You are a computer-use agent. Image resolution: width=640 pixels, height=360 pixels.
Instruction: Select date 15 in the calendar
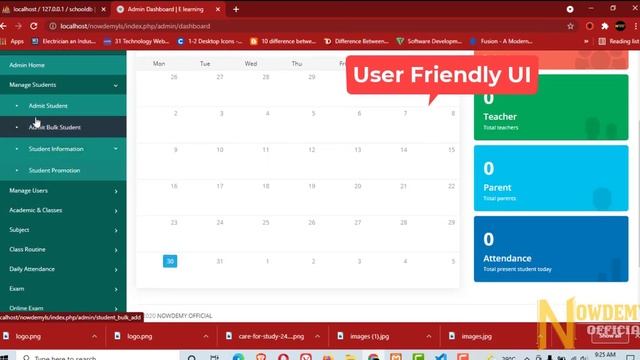coord(451,150)
